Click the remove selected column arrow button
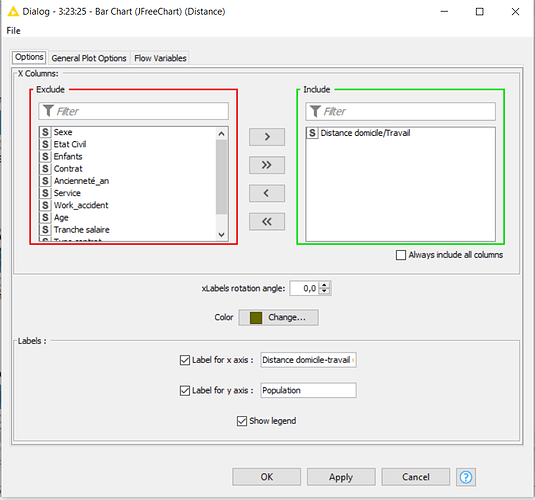The image size is (535, 500). [x=267, y=193]
